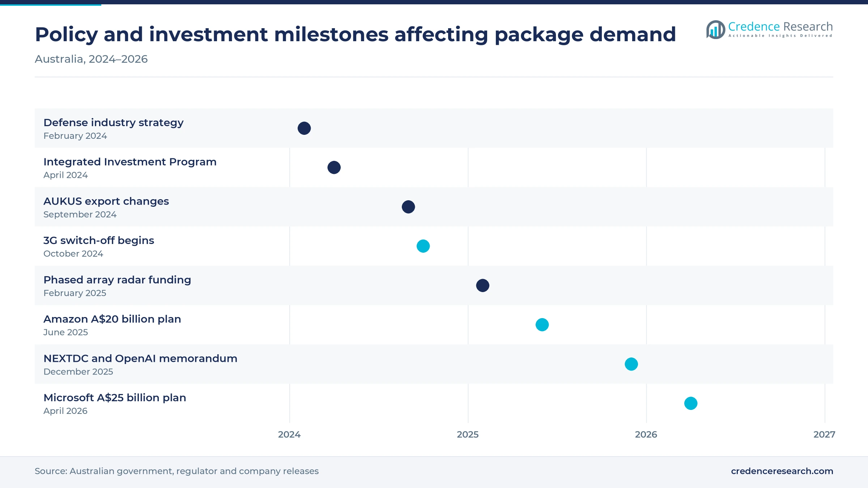Click the Credence Research logo icon
The height and width of the screenshot is (488, 868).
click(716, 30)
